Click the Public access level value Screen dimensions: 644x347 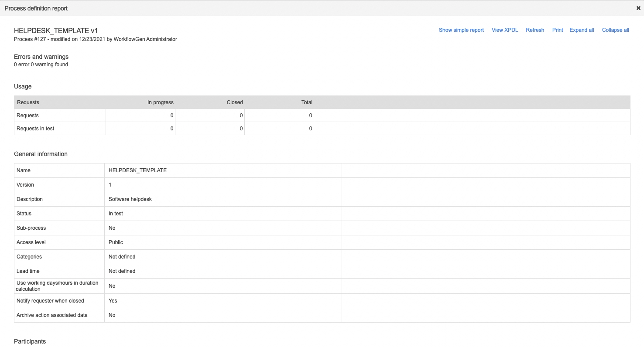116,242
